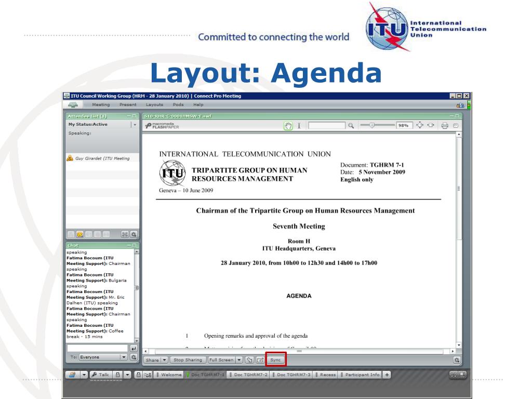Screen dimensions: 532x399
Task: Open dropdown arrow right of Talk lock icon
Action: (x=127, y=375)
